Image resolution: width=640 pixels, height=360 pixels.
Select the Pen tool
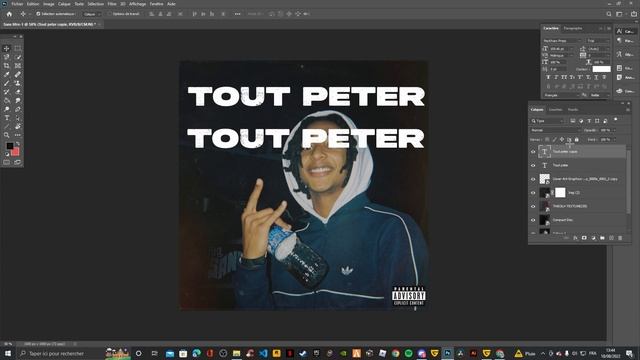(x=18, y=109)
